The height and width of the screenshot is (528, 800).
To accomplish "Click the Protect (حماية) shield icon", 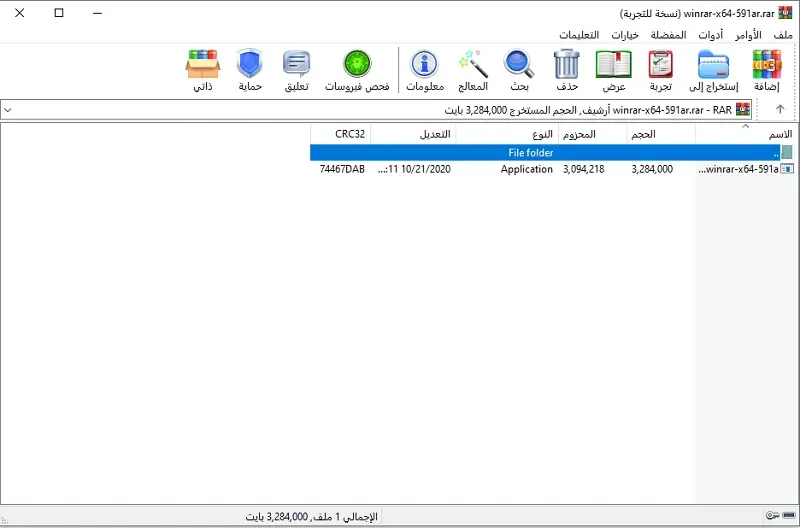I will pyautogui.click(x=249, y=71).
